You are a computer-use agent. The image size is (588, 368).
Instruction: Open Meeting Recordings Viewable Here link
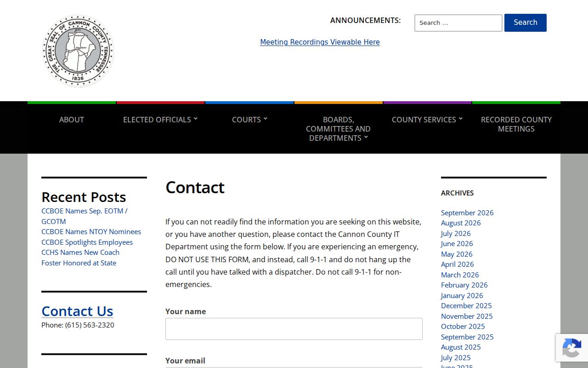point(320,42)
